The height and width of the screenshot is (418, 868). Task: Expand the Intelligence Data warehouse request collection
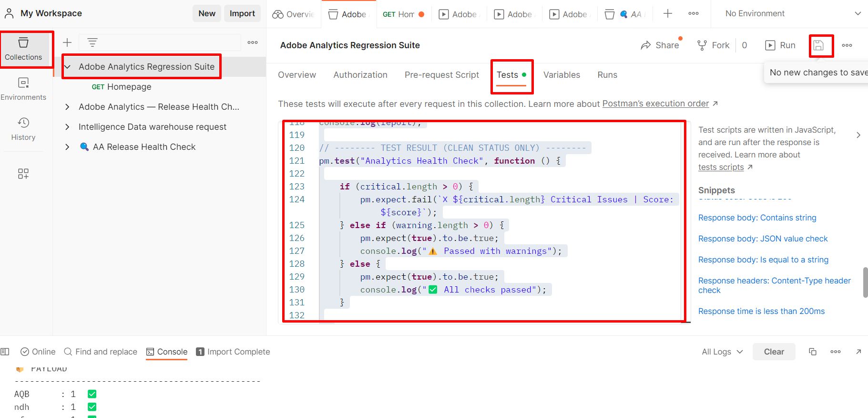[67, 127]
